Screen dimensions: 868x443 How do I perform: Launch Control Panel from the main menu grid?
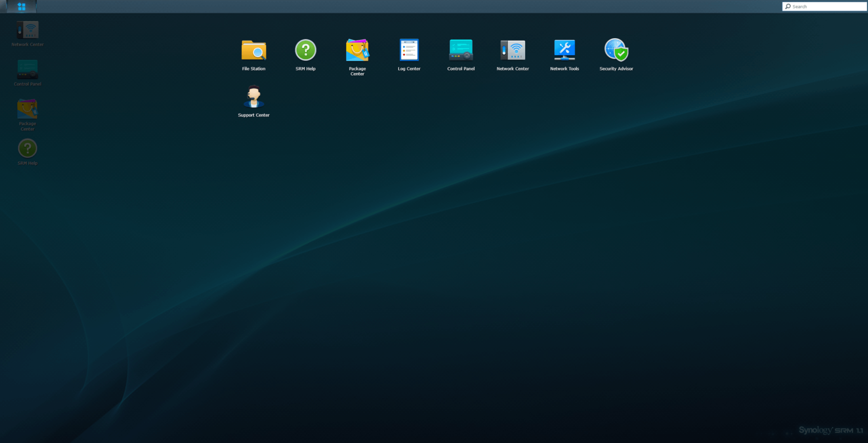pyautogui.click(x=461, y=50)
